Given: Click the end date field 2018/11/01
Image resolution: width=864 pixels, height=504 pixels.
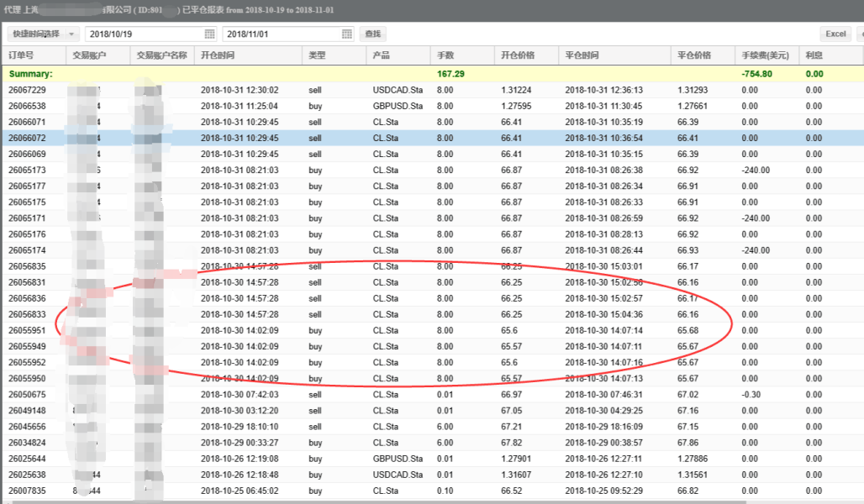Looking at the screenshot, I should click(x=282, y=34).
